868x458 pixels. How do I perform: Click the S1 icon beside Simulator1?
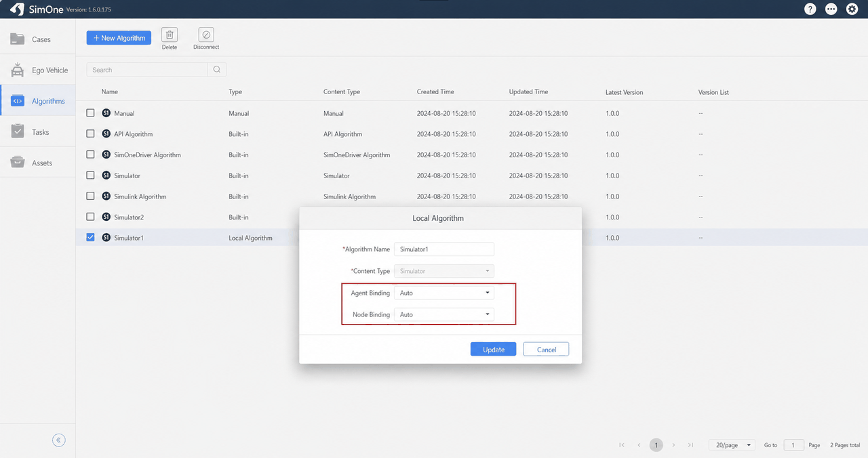pos(106,238)
